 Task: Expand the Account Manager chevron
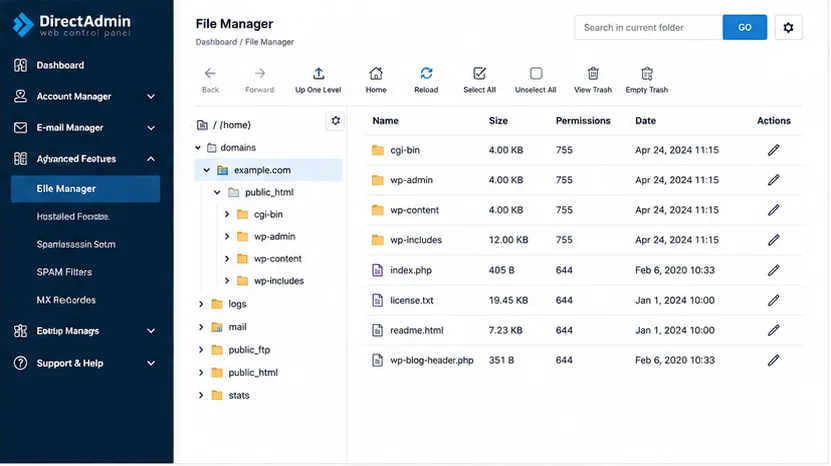tap(151, 96)
